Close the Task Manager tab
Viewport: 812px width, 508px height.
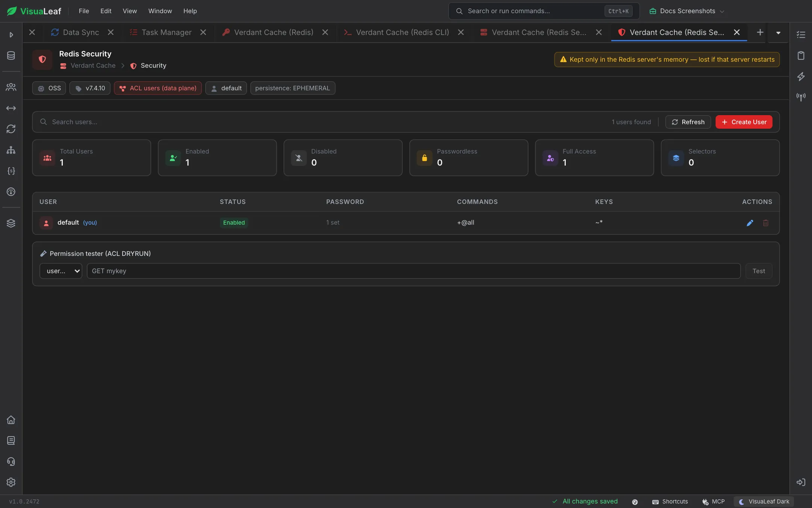[203, 32]
